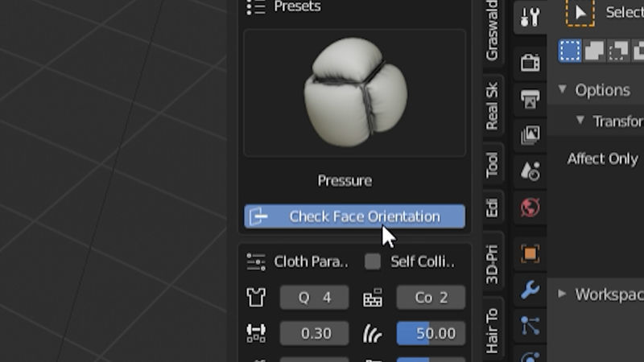Enable the Self Collision checkbox
This screenshot has height=362, width=644.
pyautogui.click(x=373, y=261)
